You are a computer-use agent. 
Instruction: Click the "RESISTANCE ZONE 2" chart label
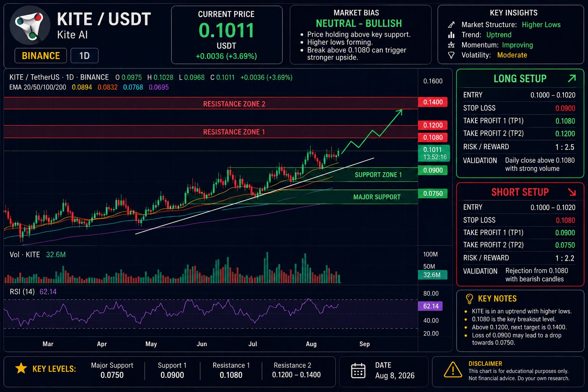pyautogui.click(x=234, y=104)
